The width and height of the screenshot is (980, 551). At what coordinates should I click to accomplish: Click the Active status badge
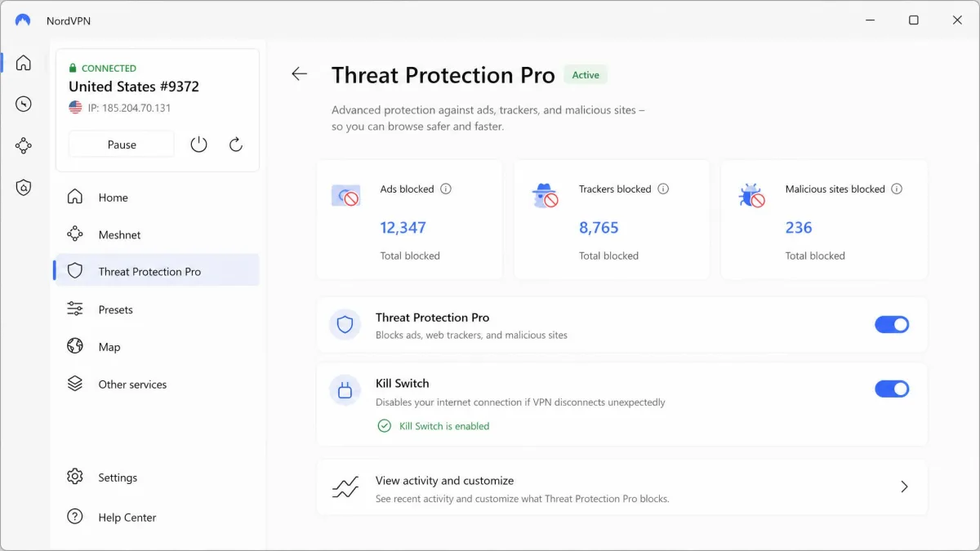[586, 75]
